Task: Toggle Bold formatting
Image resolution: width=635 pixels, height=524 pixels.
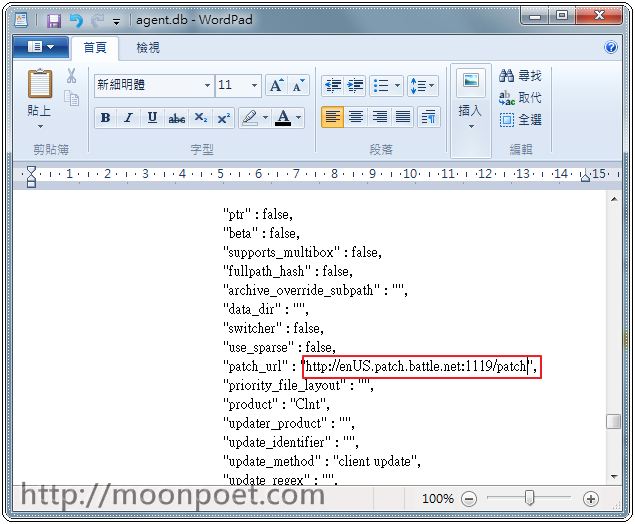Action: tap(105, 118)
